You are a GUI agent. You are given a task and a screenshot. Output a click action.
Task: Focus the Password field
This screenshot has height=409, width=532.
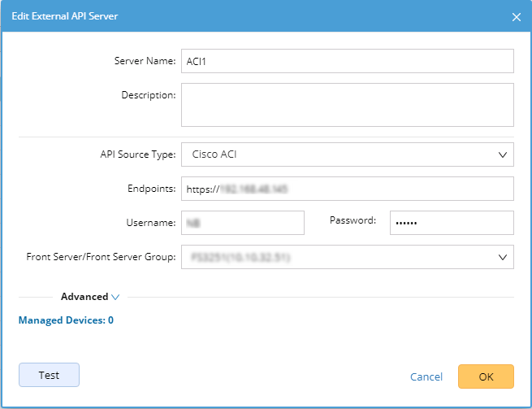pyautogui.click(x=452, y=223)
